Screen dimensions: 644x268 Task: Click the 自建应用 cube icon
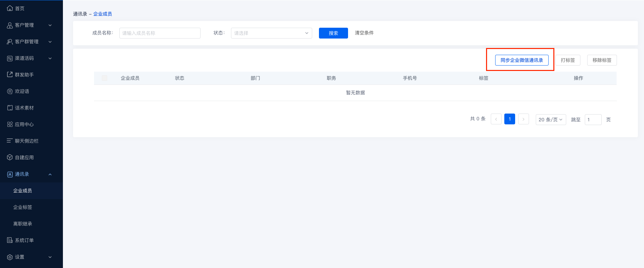pyautogui.click(x=10, y=157)
